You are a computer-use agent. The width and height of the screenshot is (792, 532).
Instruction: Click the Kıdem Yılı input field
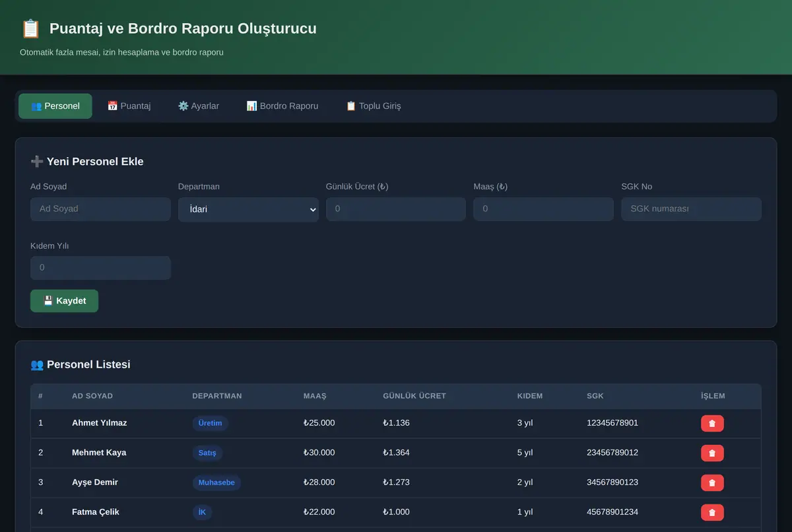(100, 268)
